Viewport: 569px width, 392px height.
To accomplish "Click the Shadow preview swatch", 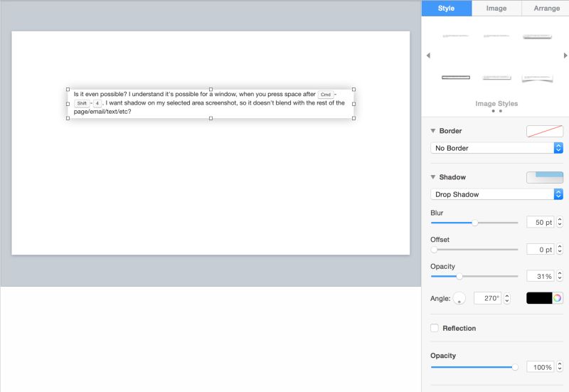I will [545, 177].
